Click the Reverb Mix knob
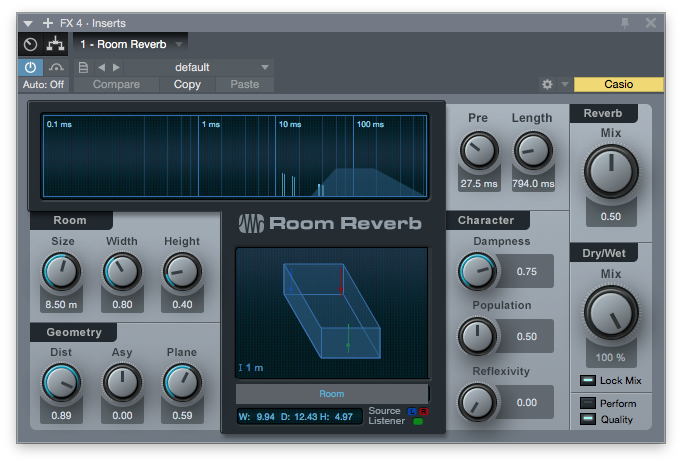The image size is (682, 464). click(610, 171)
